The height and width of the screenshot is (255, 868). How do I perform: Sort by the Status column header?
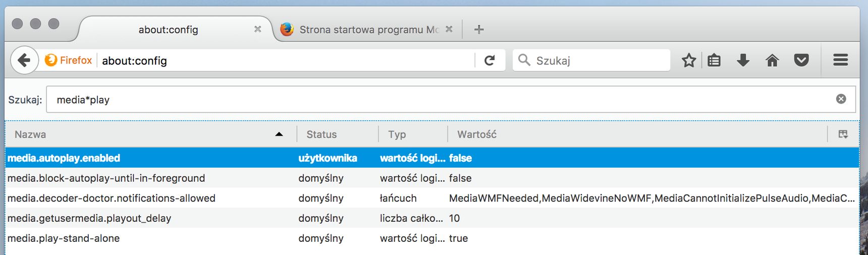pyautogui.click(x=337, y=134)
